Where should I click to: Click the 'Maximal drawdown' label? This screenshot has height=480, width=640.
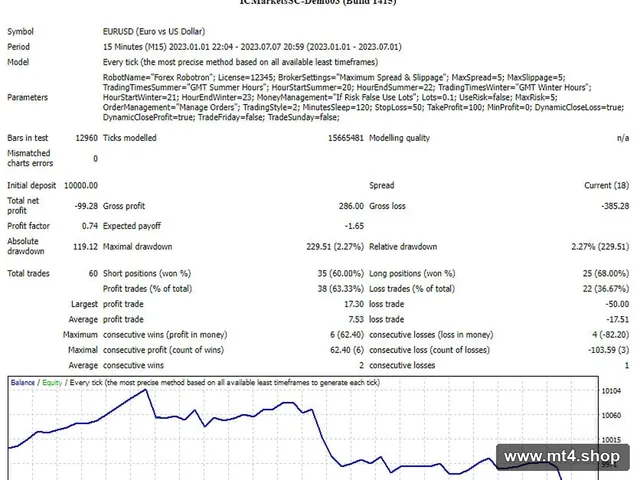click(x=138, y=247)
